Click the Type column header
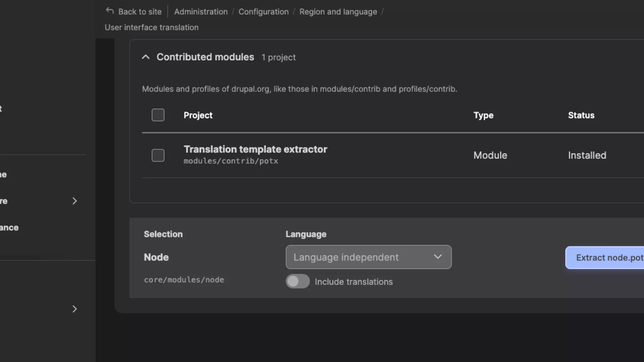This screenshot has height=362, width=644. coord(483,115)
